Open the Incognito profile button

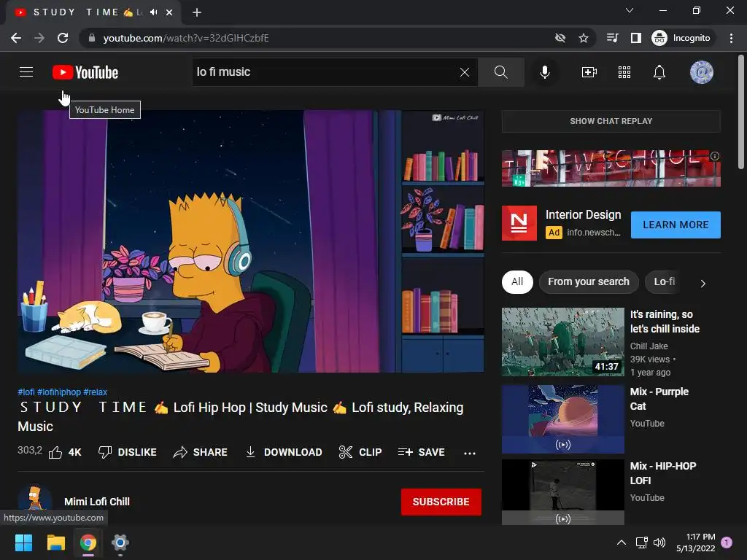681,38
